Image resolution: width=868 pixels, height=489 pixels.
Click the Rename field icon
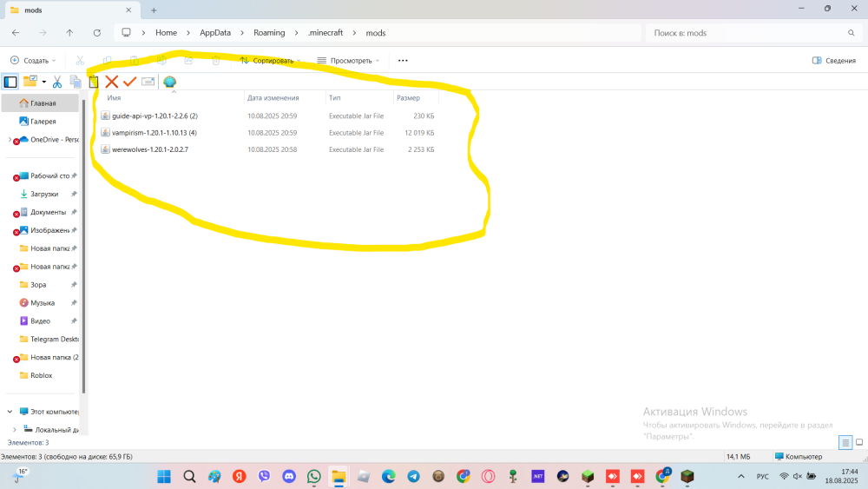tap(148, 82)
